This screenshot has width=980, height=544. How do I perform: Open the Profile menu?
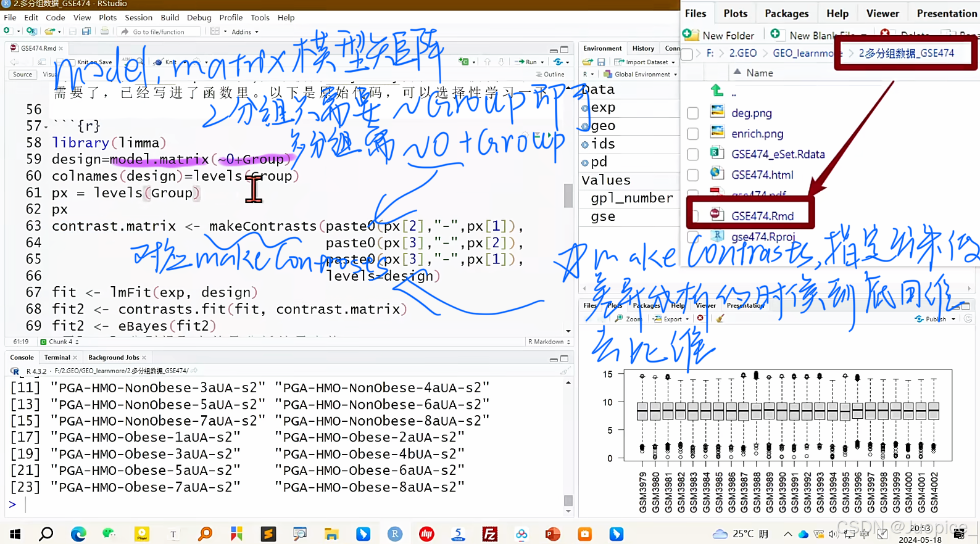(x=231, y=17)
